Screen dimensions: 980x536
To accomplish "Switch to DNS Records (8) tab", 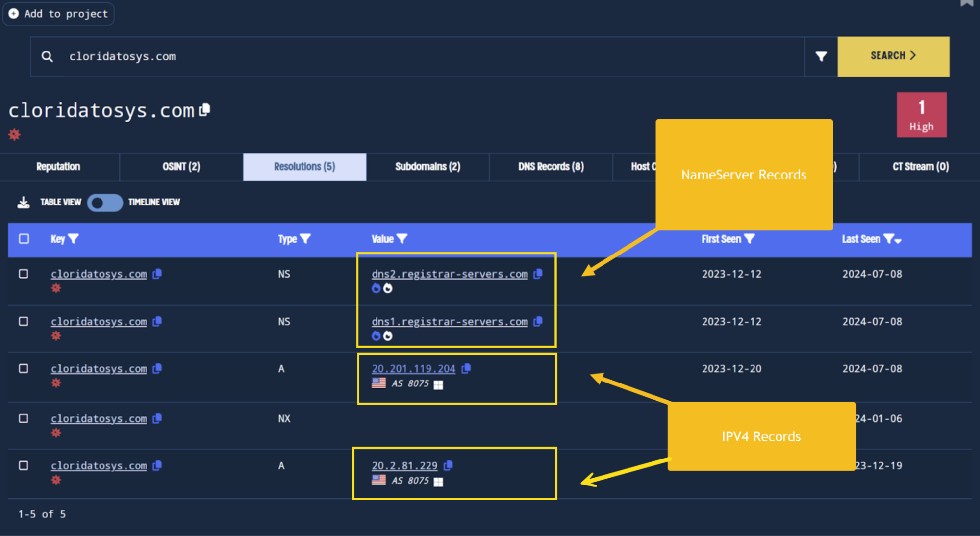I will point(551,167).
